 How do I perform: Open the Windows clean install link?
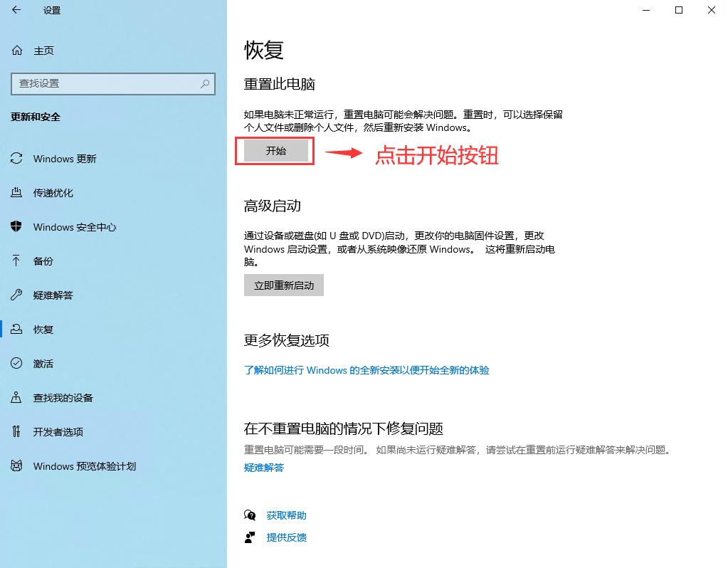pyautogui.click(x=367, y=370)
